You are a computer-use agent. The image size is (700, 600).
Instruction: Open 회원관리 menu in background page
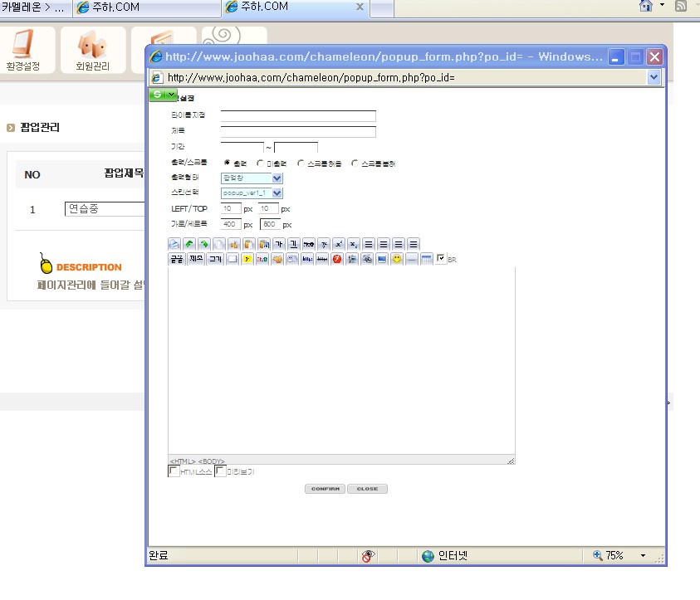pyautogui.click(x=92, y=50)
